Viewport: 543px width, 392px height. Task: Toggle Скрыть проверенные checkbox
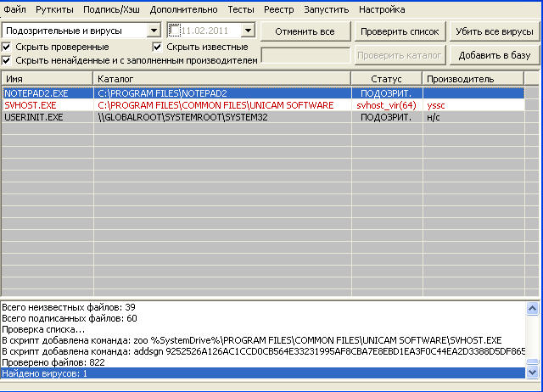[x=6, y=47]
